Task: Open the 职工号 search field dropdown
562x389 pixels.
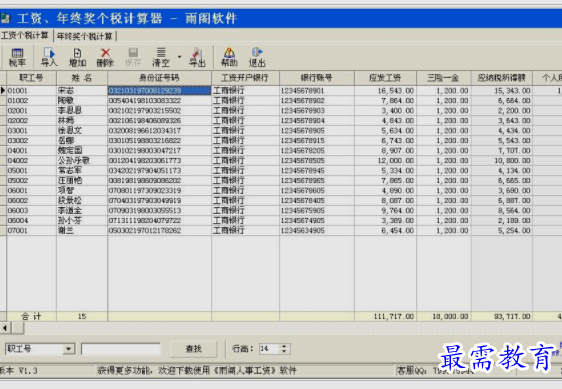Action: click(68, 349)
